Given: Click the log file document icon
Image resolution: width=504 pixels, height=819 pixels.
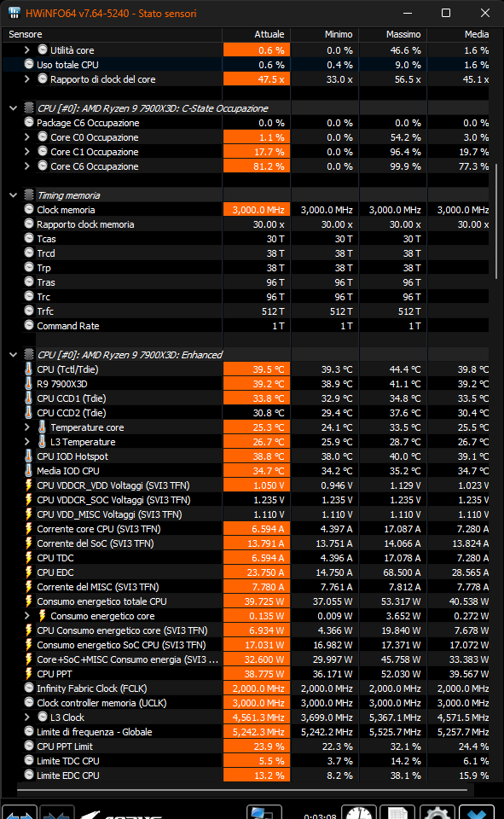Looking at the screenshot, I should 397,813.
